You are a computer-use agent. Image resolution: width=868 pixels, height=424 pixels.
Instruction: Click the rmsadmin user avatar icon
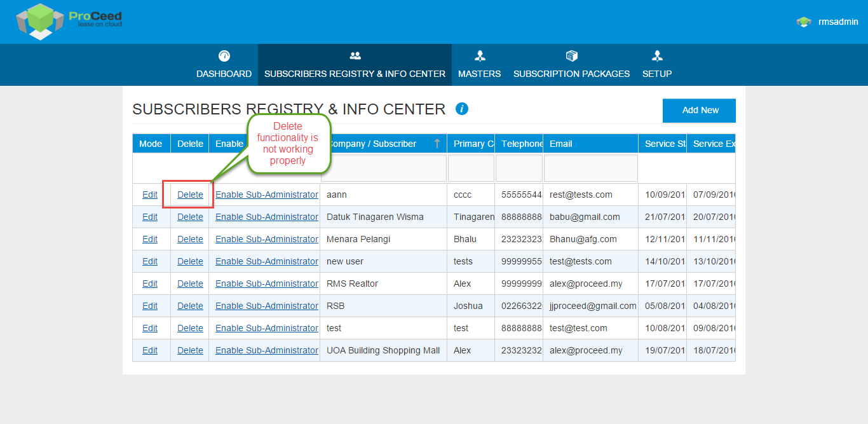tap(803, 22)
